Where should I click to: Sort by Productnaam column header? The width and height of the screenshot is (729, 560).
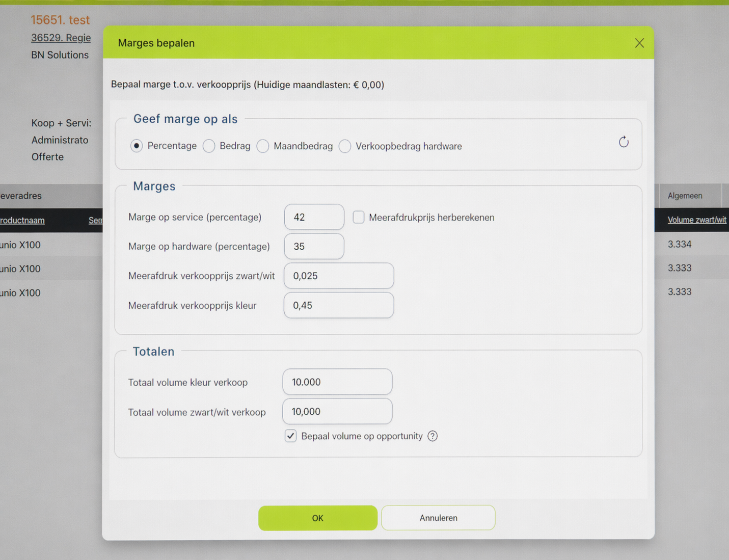click(22, 220)
